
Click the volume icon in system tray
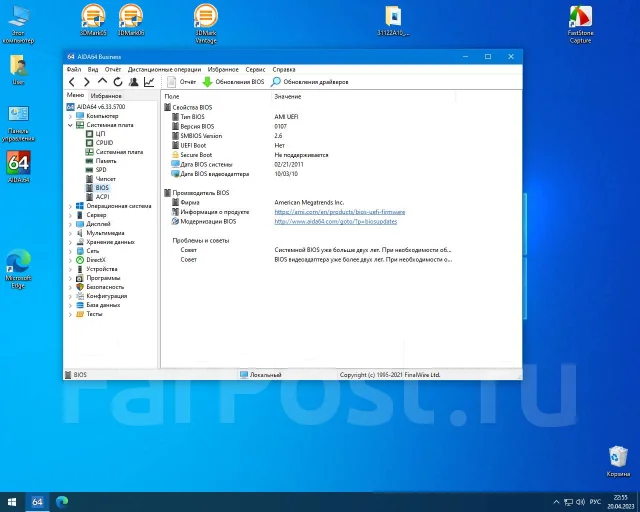point(580,502)
